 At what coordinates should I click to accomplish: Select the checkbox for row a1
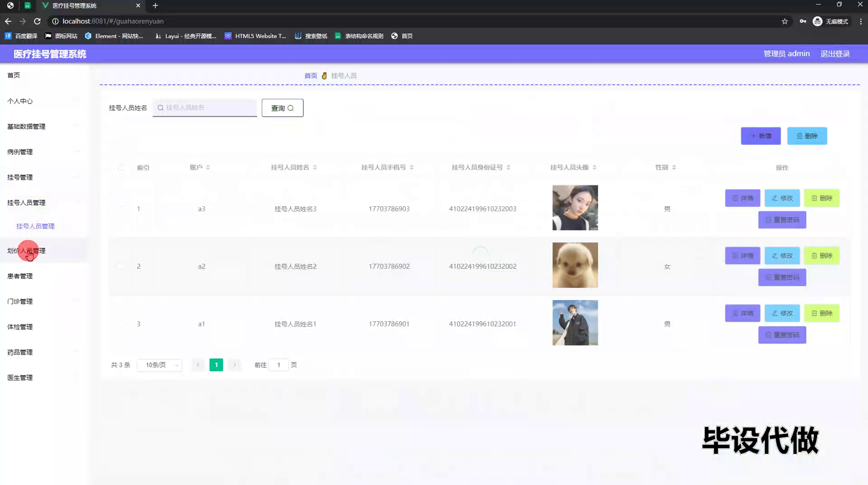pos(121,324)
